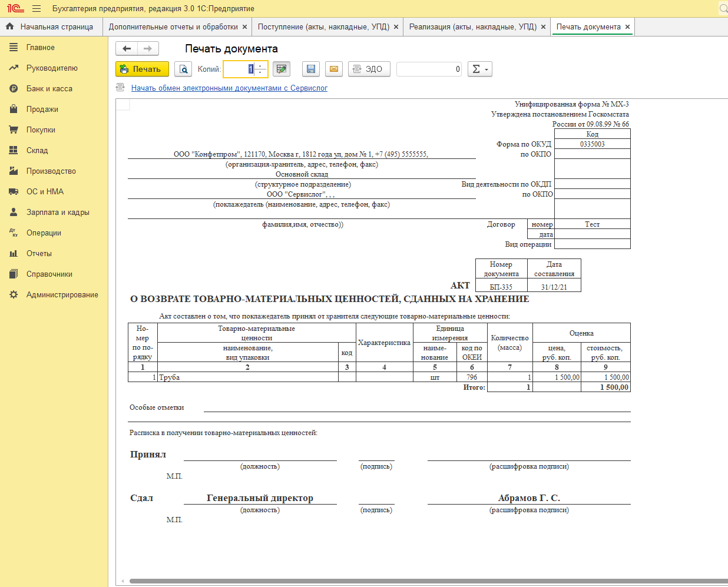728x587 pixels.
Task: Click the Итого total cell 1 500,00
Action: [x=605, y=387]
